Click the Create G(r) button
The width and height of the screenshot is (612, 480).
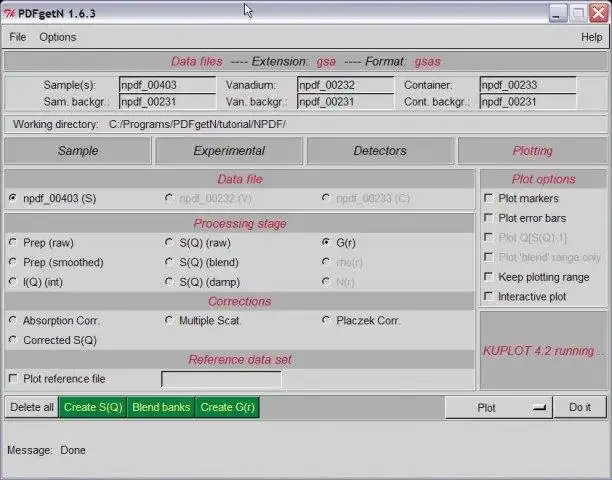(x=227, y=407)
